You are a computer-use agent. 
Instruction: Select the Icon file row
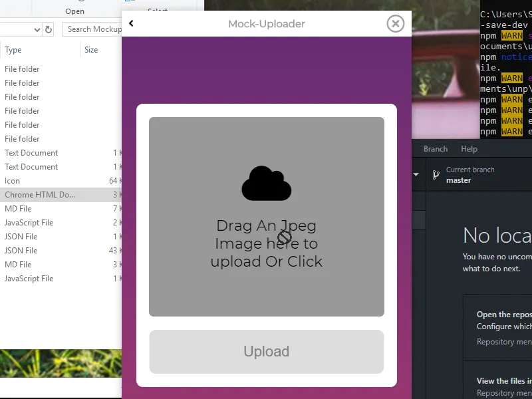click(x=61, y=181)
